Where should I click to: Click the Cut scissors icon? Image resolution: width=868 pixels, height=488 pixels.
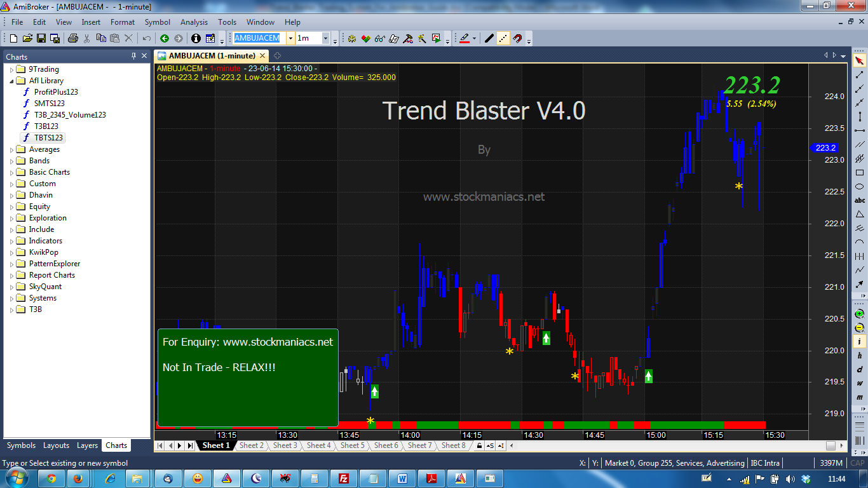point(87,38)
